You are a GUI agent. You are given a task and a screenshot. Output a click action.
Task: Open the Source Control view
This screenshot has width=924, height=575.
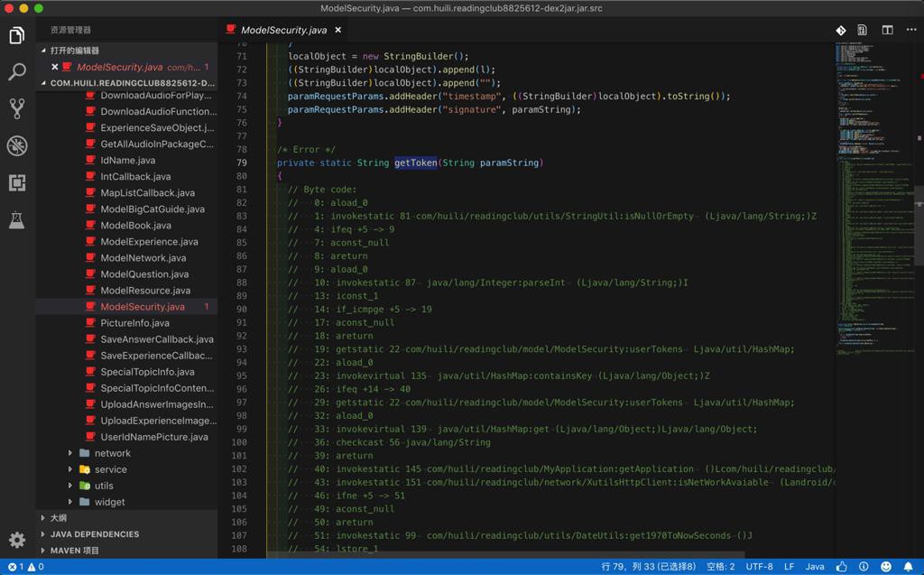tap(17, 108)
